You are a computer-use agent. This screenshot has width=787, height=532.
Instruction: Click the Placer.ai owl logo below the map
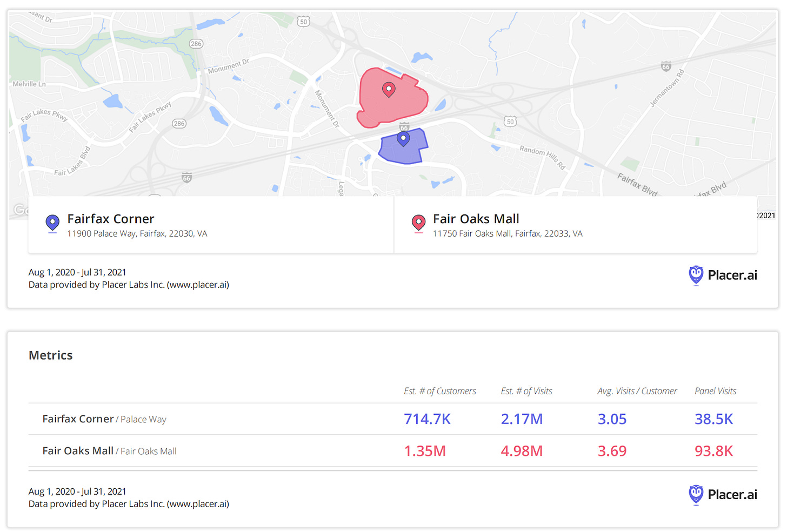[x=696, y=275]
